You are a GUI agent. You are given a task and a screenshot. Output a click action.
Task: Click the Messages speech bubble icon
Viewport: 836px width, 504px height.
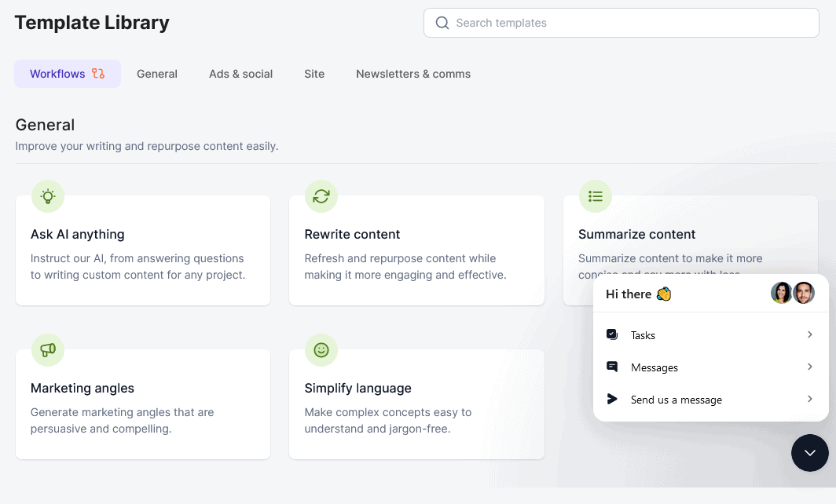(612, 367)
